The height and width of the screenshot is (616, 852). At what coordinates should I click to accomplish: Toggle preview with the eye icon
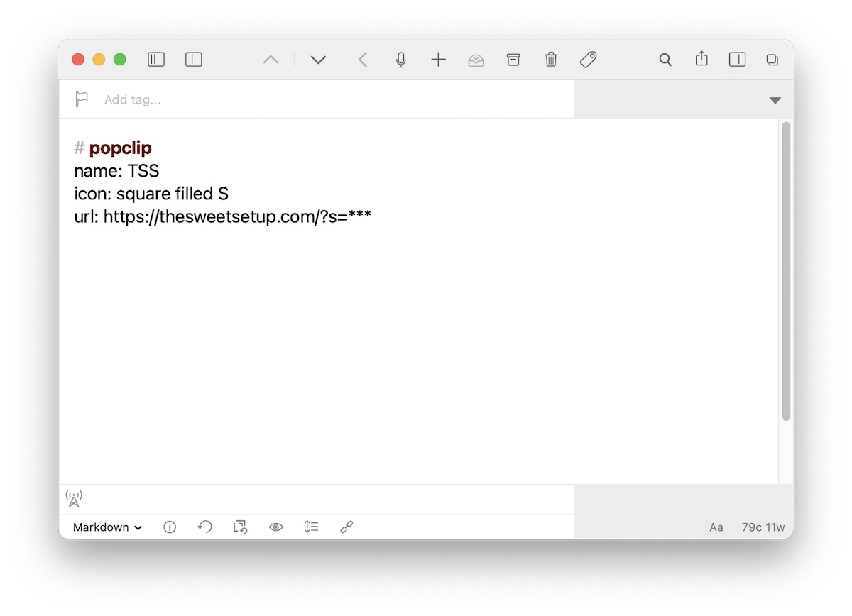275,527
